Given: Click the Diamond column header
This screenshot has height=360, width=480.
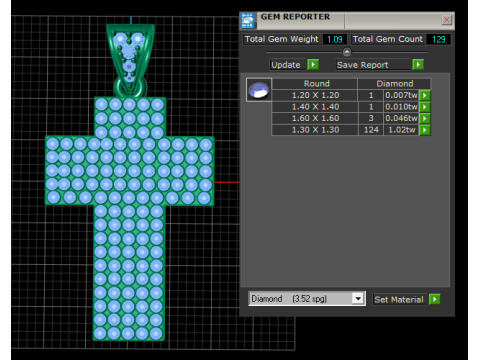Looking at the screenshot, I should click(x=394, y=84).
